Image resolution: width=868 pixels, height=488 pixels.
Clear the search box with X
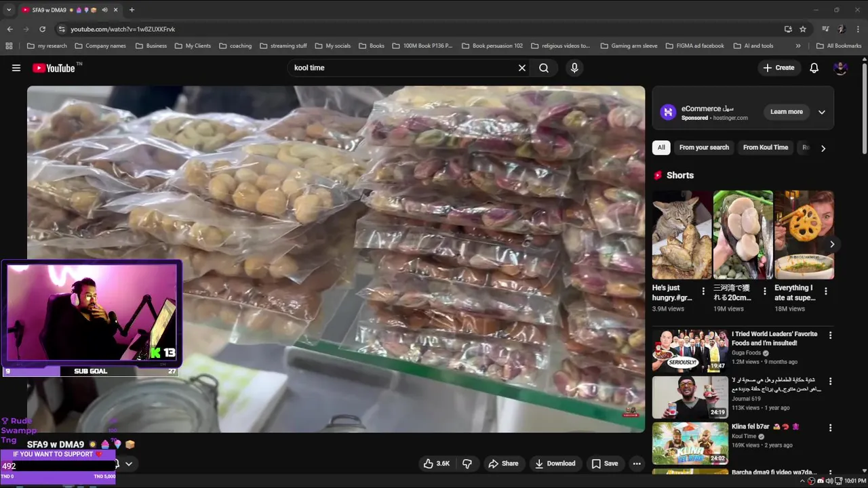pos(522,68)
